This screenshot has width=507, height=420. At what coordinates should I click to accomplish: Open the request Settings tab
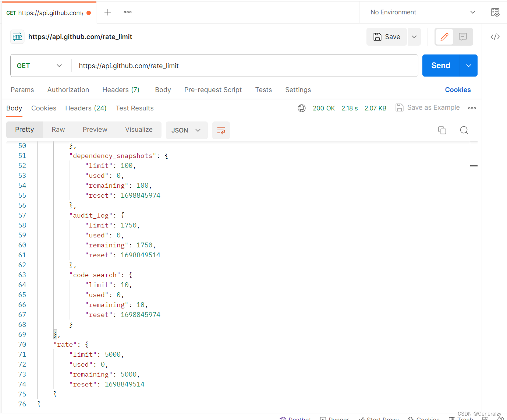click(298, 90)
